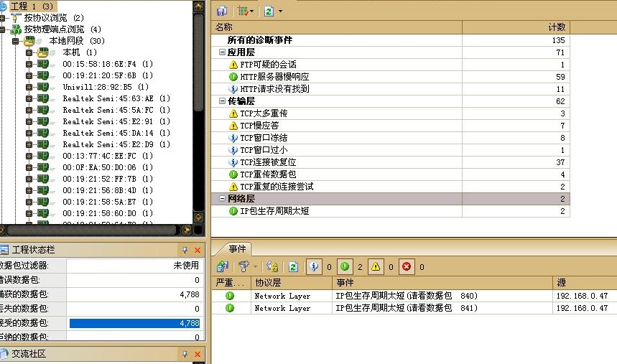Click network card icon of Realtek Semi:45:63:AE
Viewport: 617px width, 364px height.
tap(43, 98)
